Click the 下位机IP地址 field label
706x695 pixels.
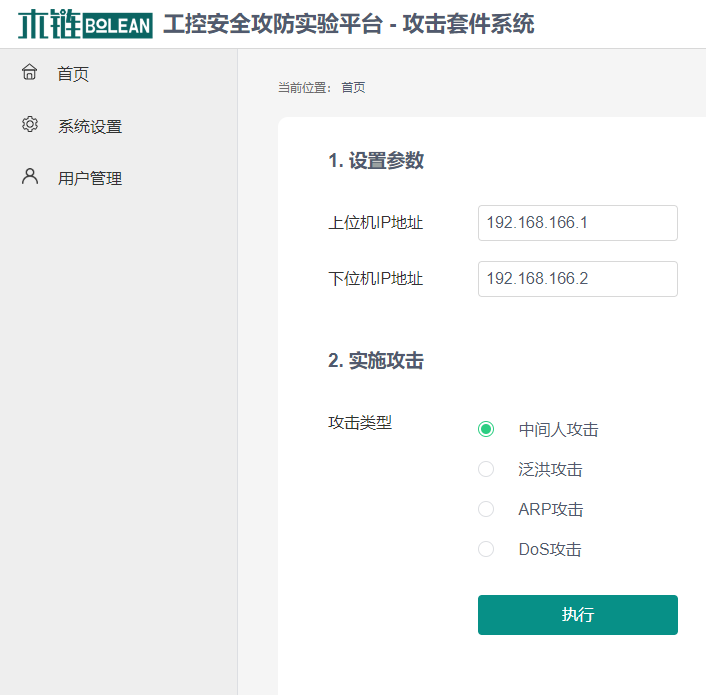pos(375,278)
